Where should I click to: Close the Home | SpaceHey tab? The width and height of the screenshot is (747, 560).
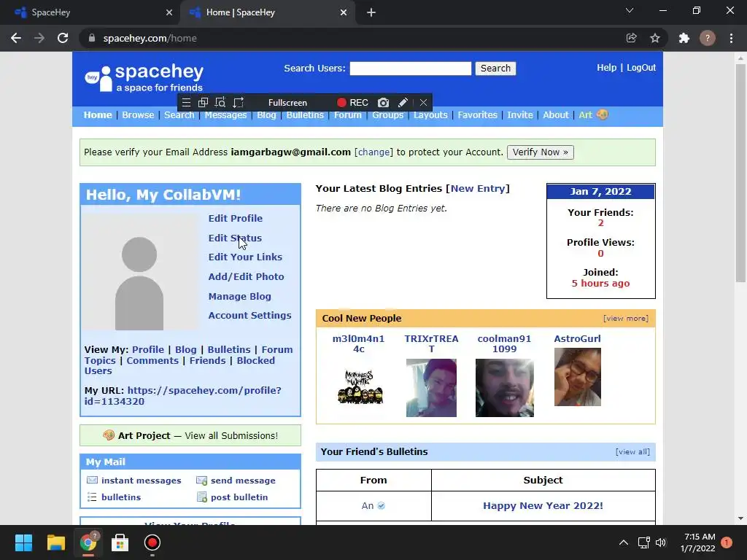point(344,12)
